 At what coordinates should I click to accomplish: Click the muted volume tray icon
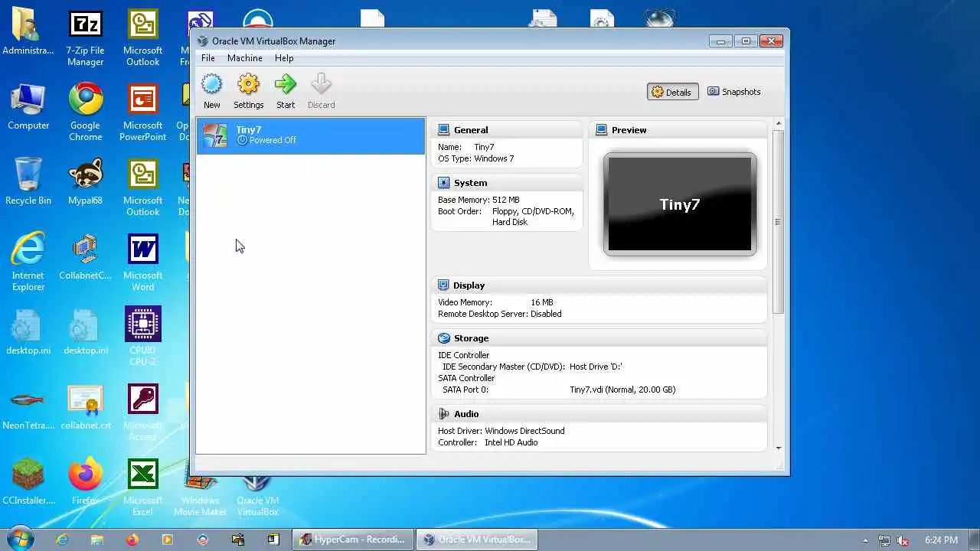coord(903,540)
